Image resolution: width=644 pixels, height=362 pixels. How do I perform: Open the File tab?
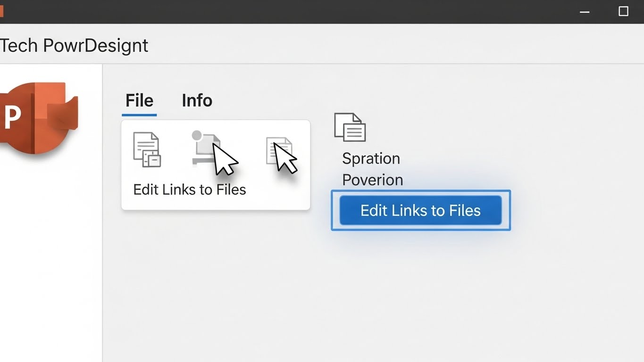click(x=139, y=100)
